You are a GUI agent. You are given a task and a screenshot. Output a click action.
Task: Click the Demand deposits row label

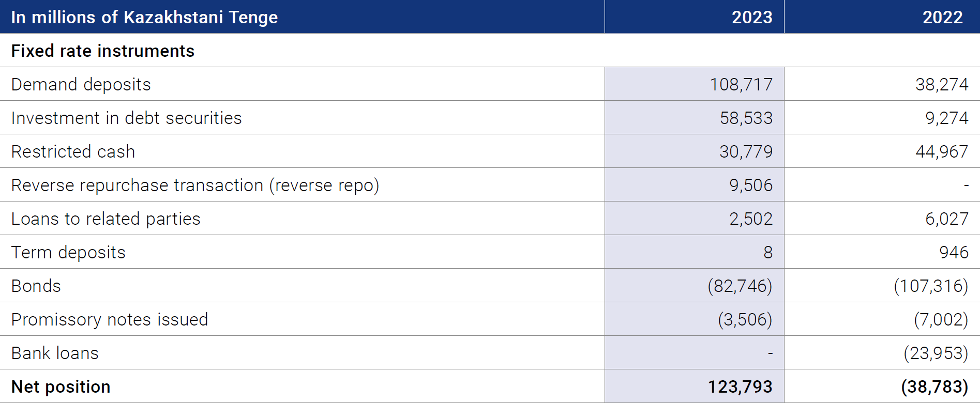point(81,84)
